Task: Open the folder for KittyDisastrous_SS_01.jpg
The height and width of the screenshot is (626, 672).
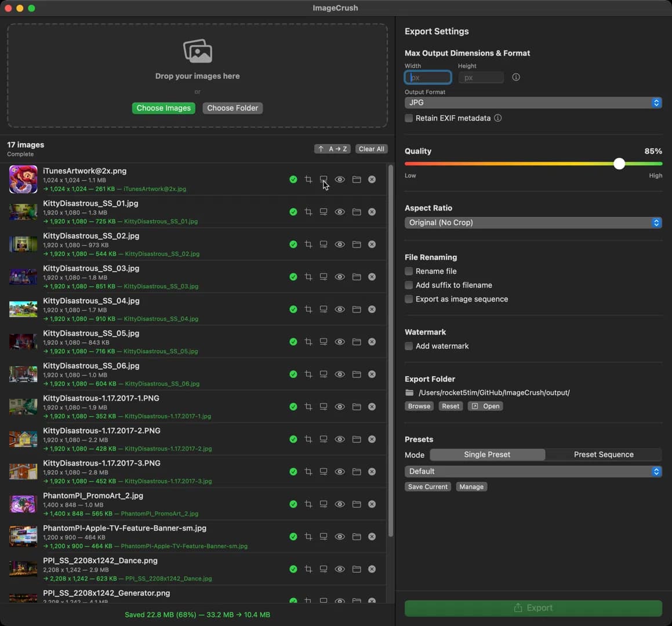Action: pos(357,212)
